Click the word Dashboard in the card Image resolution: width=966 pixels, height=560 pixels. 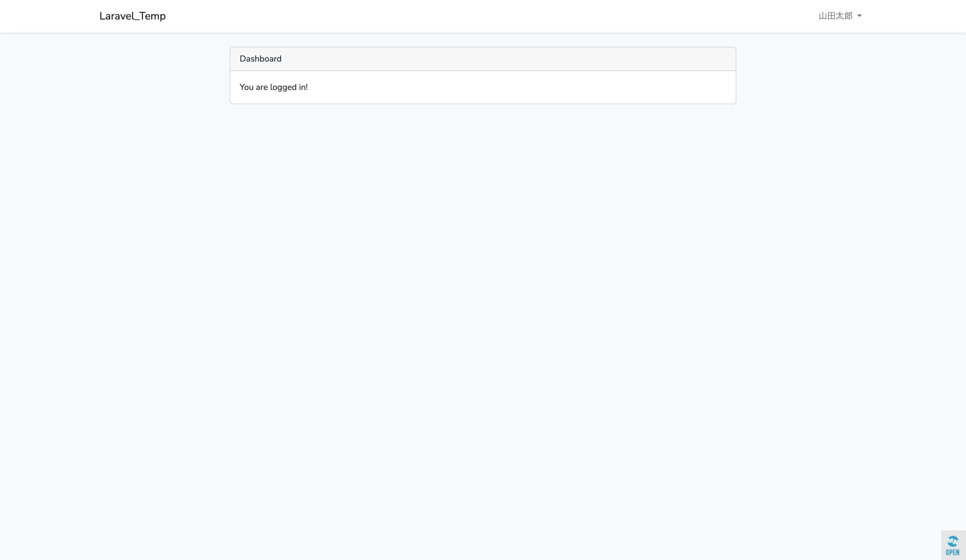click(260, 59)
